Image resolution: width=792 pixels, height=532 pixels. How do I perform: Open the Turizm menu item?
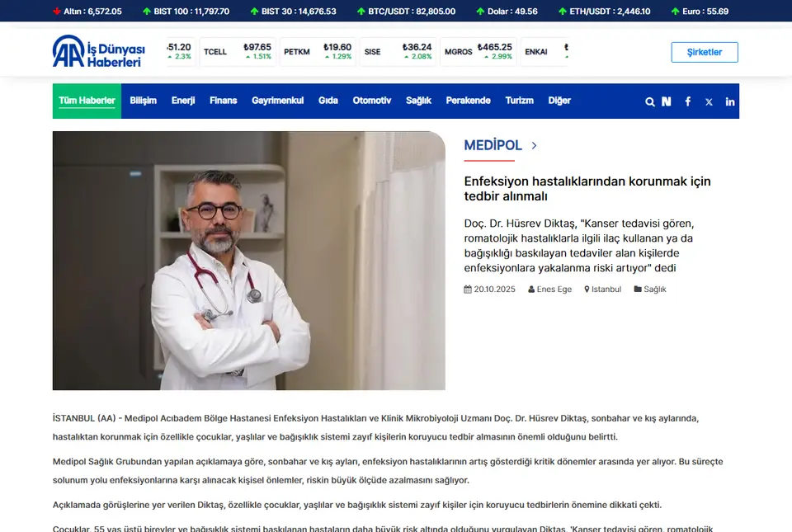tap(519, 101)
